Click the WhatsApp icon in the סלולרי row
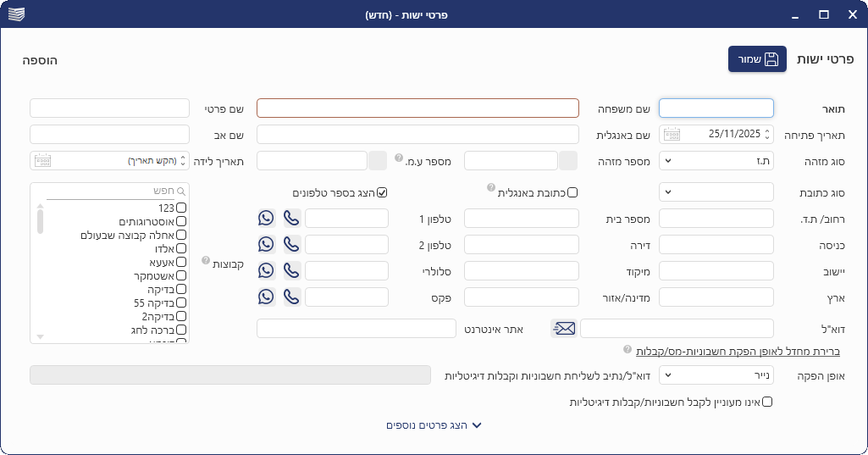The image size is (868, 455). (267, 271)
